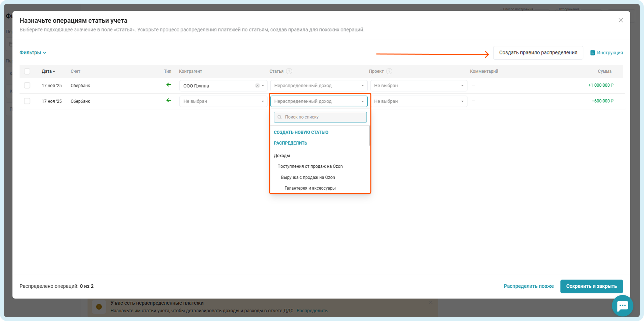Open the Проект dropdown in the first row
Viewport: 644px width, 321px height.
[418, 86]
